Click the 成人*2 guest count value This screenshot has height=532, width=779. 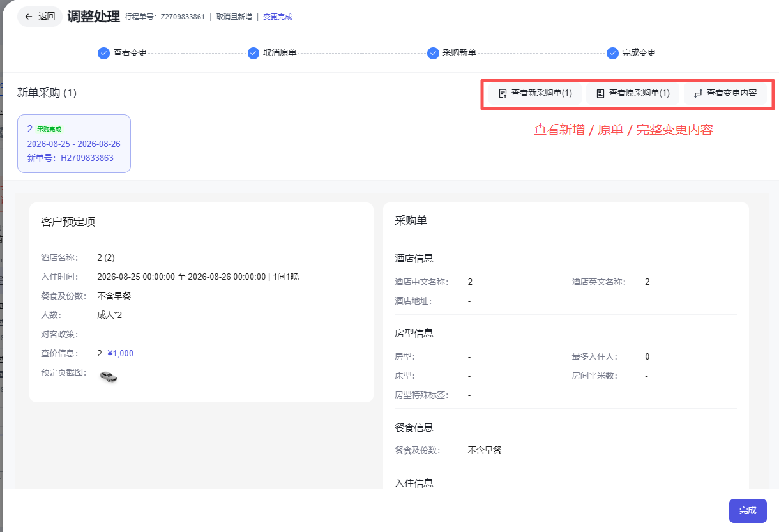point(110,315)
